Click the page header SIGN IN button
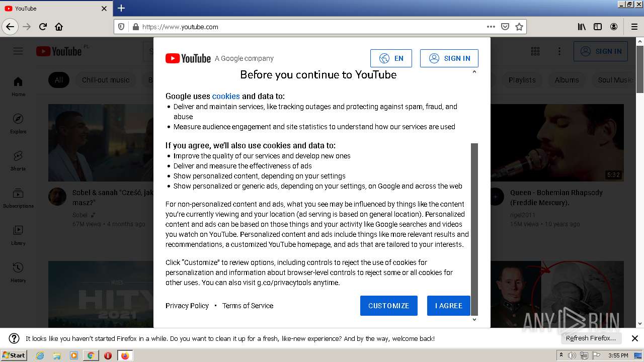The height and width of the screenshot is (362, 644). click(x=601, y=51)
